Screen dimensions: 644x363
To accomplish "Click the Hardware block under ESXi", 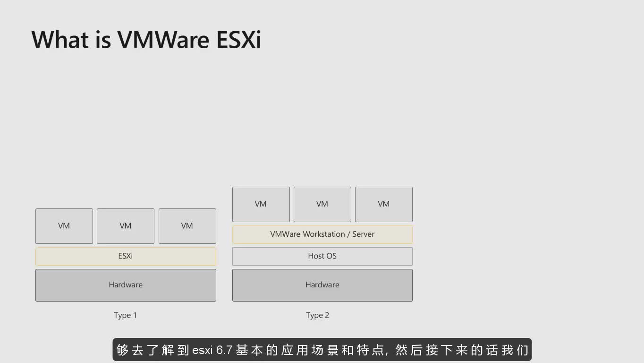I will [x=125, y=285].
